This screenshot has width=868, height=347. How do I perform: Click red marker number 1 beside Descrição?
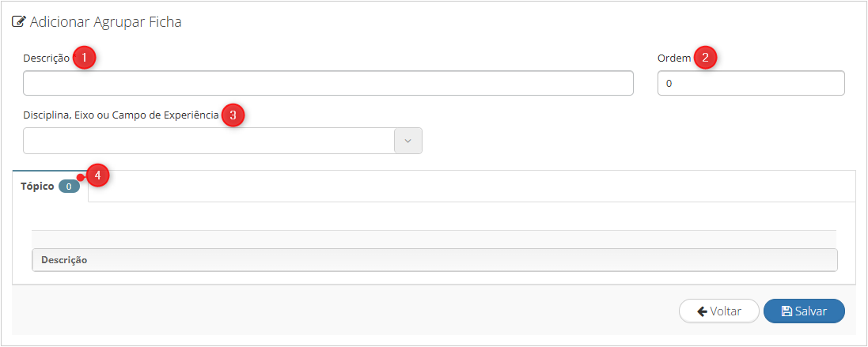[84, 58]
